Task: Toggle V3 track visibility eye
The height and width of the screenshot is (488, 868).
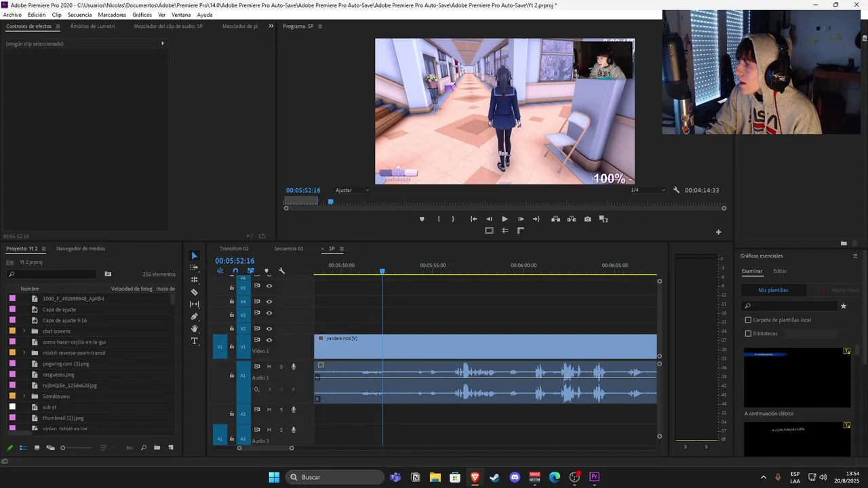Action: [x=269, y=313]
